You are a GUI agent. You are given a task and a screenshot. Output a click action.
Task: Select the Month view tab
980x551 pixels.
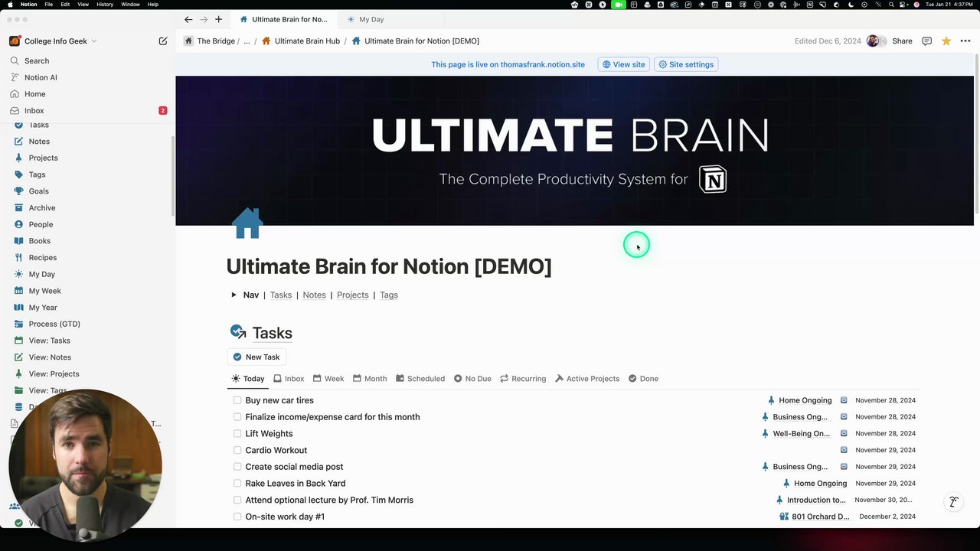(x=370, y=379)
